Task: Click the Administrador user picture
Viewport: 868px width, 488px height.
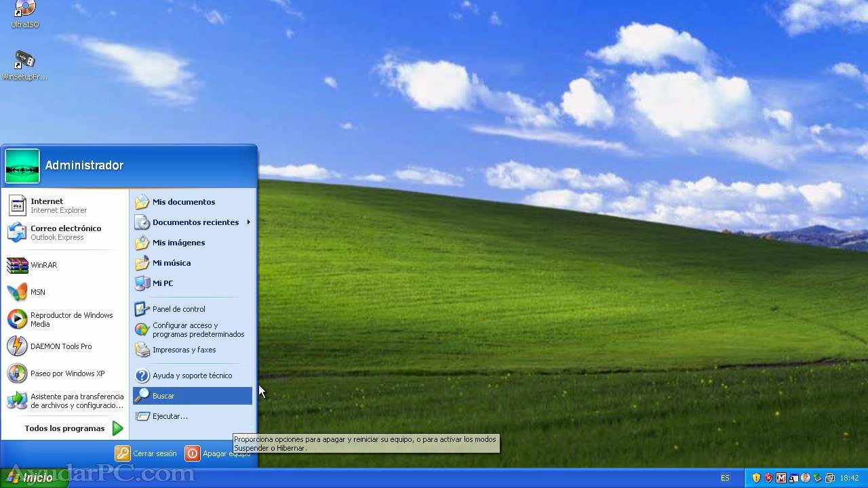Action: tap(22, 166)
